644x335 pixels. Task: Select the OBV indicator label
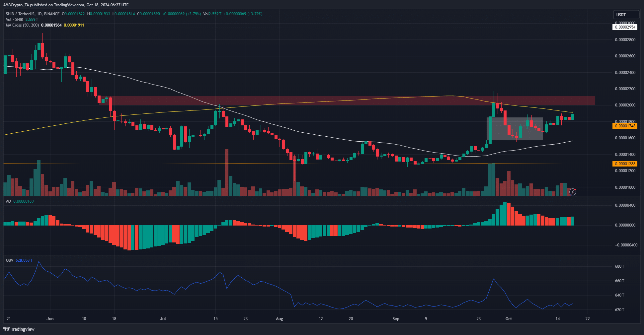[10, 260]
